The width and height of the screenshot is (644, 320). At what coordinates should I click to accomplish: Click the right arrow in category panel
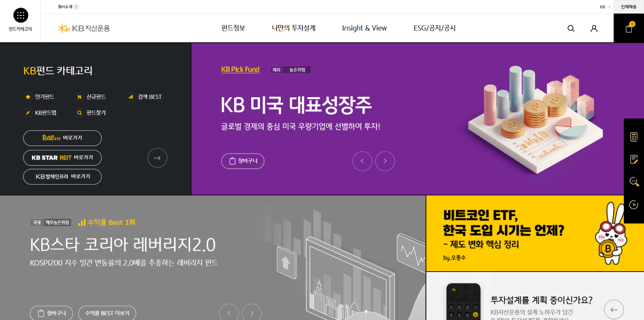coord(157,158)
